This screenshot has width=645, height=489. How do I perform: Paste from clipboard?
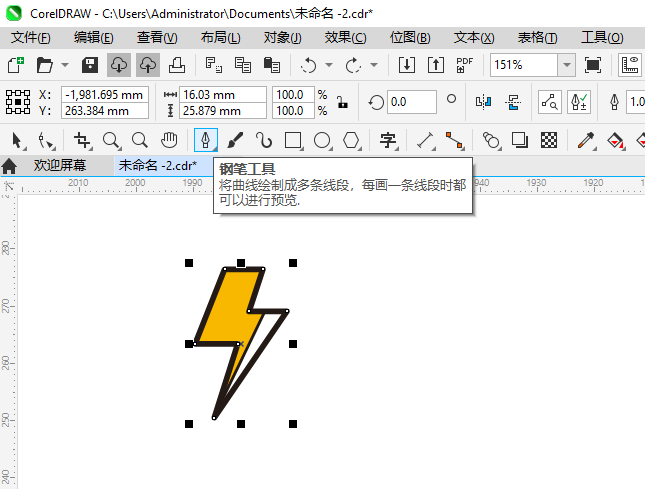click(271, 65)
